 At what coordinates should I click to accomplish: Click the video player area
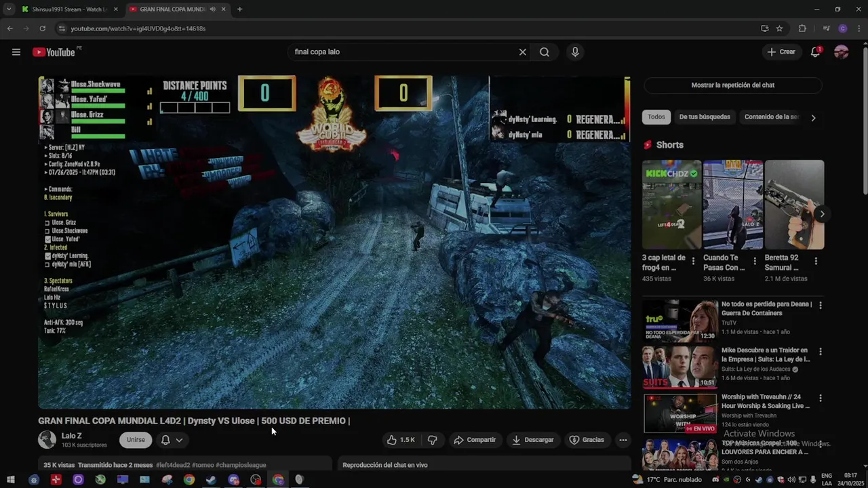point(334,242)
